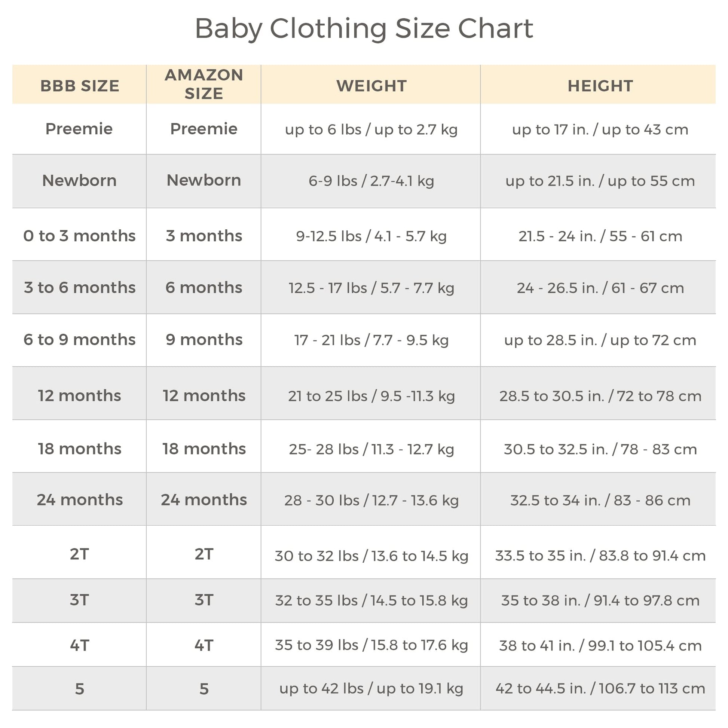Click the HEIGHT column header
The height and width of the screenshot is (728, 728).
600,86
